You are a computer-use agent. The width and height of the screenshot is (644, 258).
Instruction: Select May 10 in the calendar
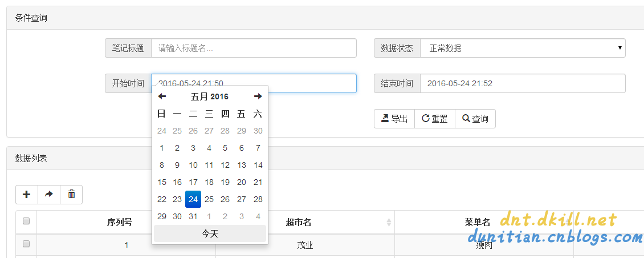pyautogui.click(x=193, y=165)
